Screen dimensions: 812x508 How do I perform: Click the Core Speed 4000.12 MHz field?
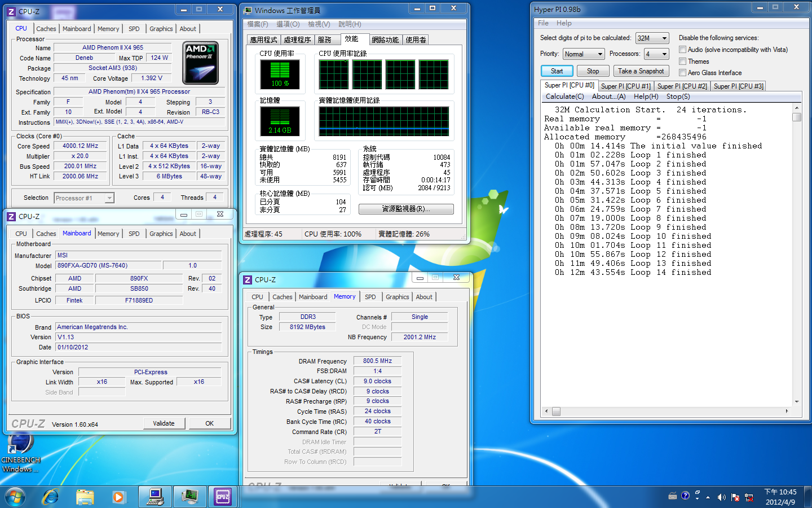coord(80,146)
